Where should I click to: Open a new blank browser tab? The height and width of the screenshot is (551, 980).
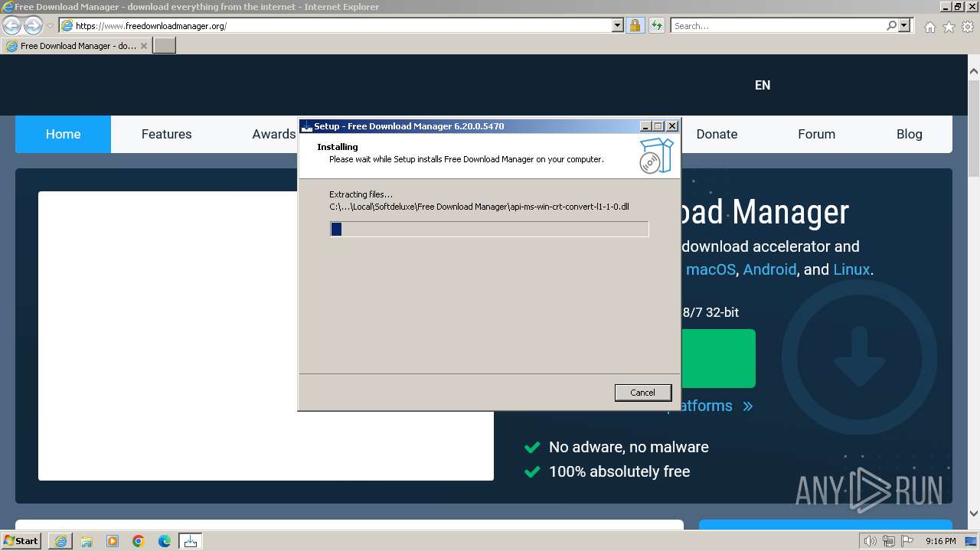coord(165,46)
